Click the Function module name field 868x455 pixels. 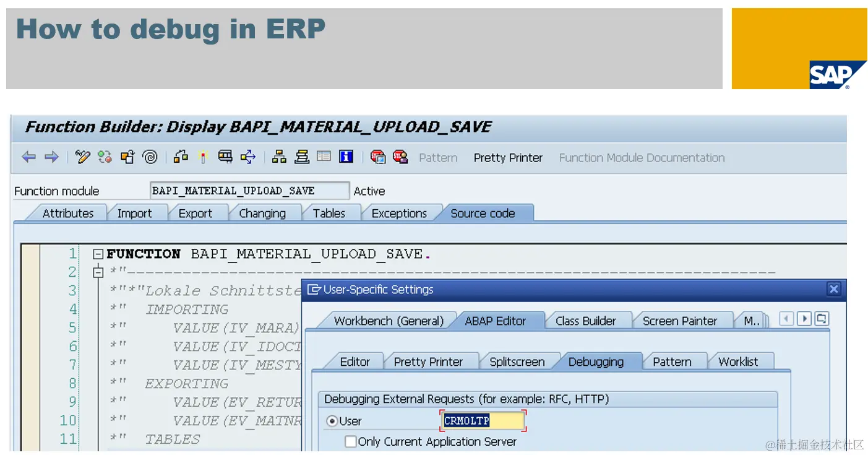point(249,191)
